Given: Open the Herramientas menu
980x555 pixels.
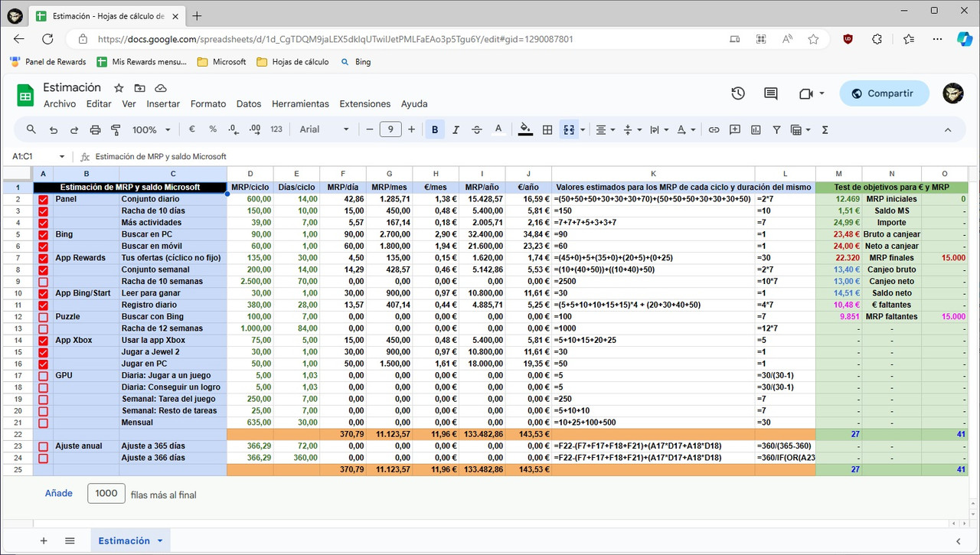Looking at the screenshot, I should coord(300,103).
